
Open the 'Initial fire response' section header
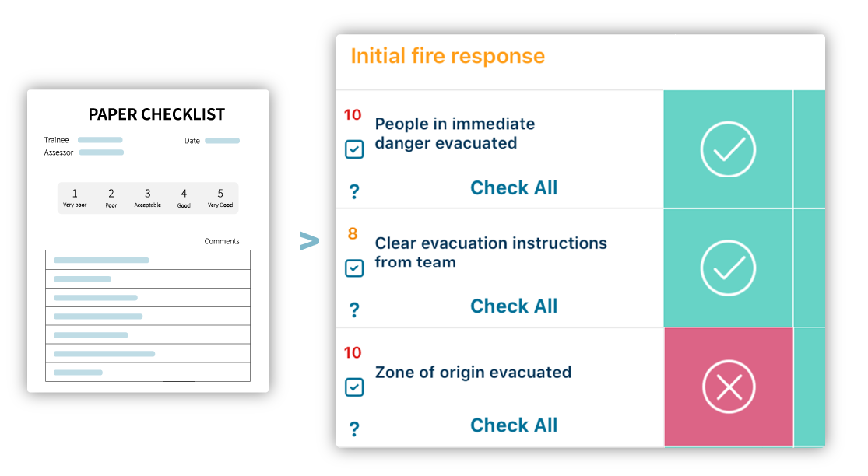(448, 55)
